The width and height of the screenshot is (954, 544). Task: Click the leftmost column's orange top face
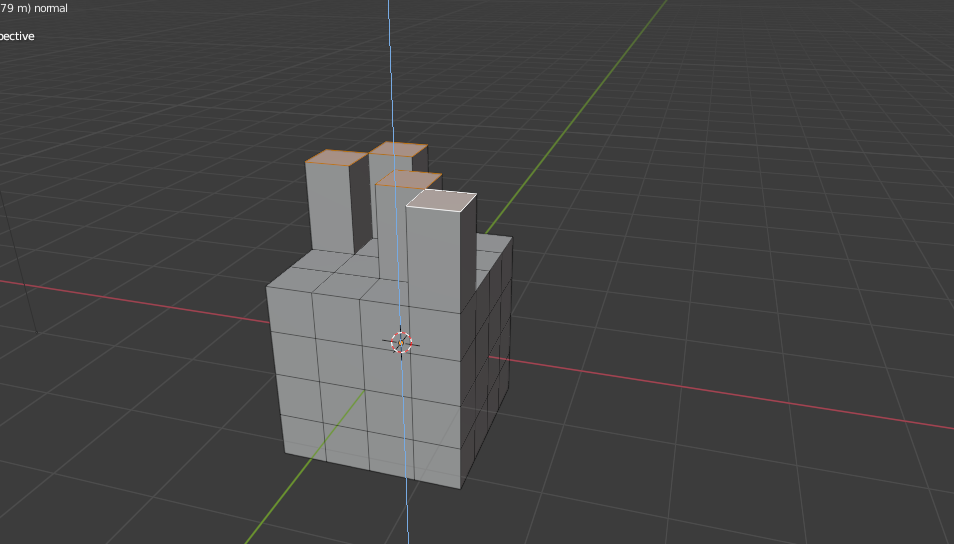[x=336, y=158]
